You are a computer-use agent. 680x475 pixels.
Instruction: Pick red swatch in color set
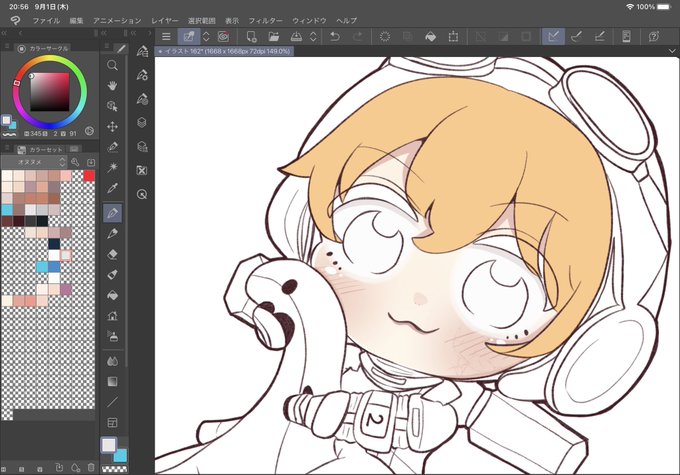pyautogui.click(x=89, y=176)
